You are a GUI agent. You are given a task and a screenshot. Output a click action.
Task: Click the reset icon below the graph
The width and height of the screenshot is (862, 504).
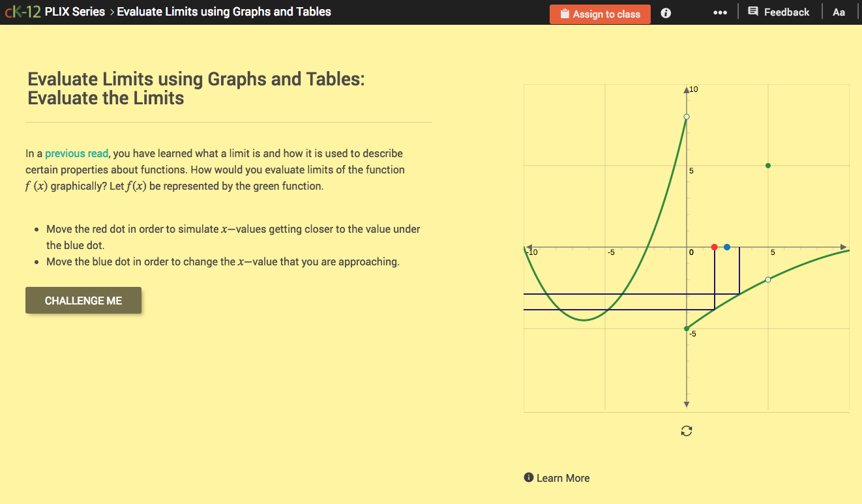pyautogui.click(x=686, y=430)
